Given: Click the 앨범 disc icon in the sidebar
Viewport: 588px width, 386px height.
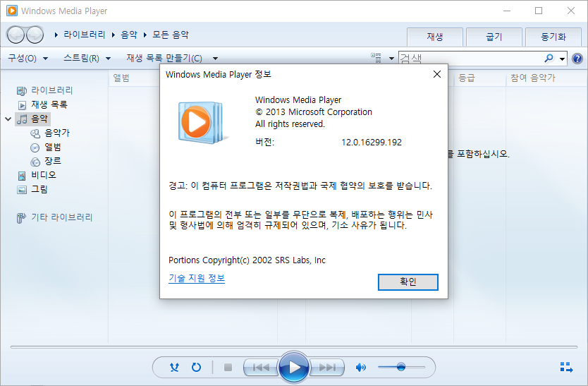Looking at the screenshot, I should pyautogui.click(x=35, y=147).
